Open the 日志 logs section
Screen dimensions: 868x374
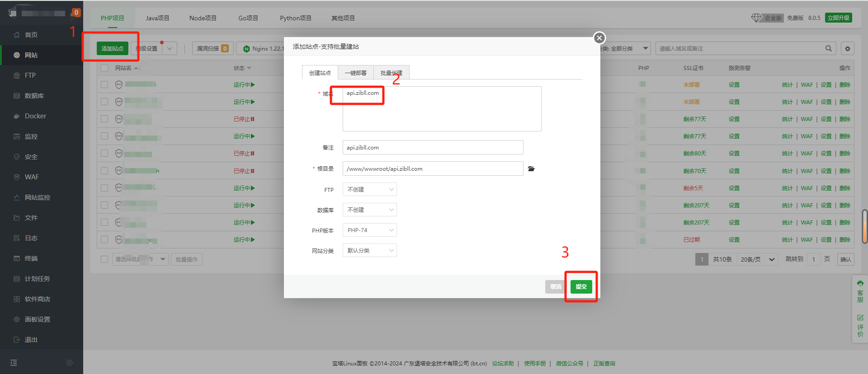pos(31,238)
